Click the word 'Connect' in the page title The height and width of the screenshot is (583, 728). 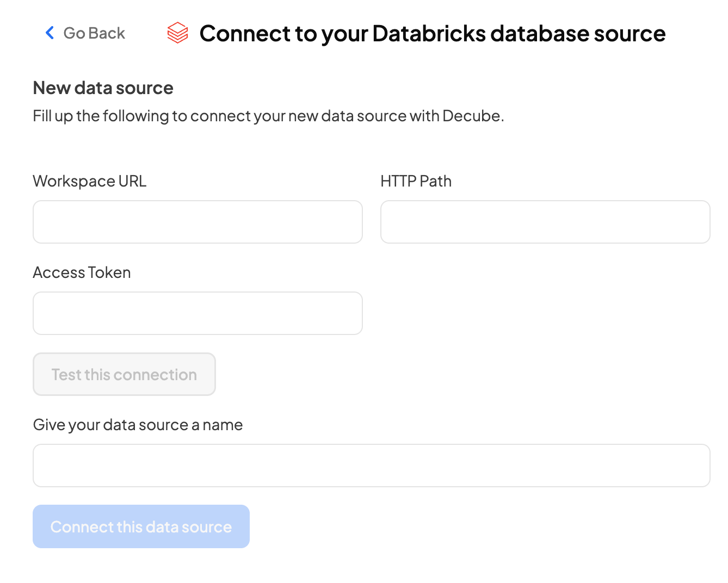(245, 34)
